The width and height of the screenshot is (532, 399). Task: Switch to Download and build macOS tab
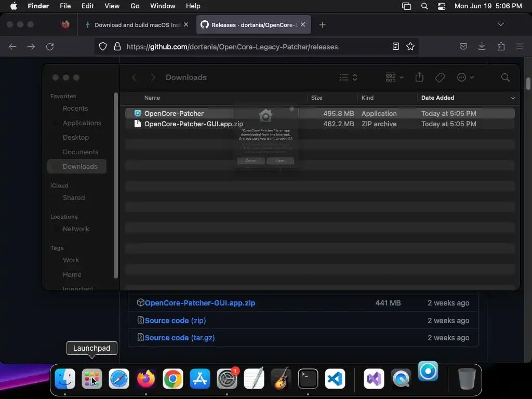pyautogui.click(x=136, y=24)
